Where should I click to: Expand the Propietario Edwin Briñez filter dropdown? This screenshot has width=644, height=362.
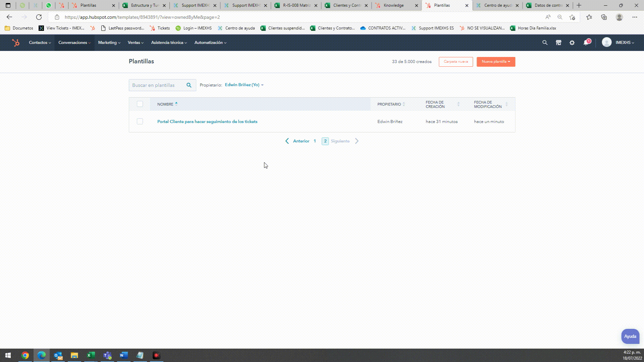pos(244,85)
